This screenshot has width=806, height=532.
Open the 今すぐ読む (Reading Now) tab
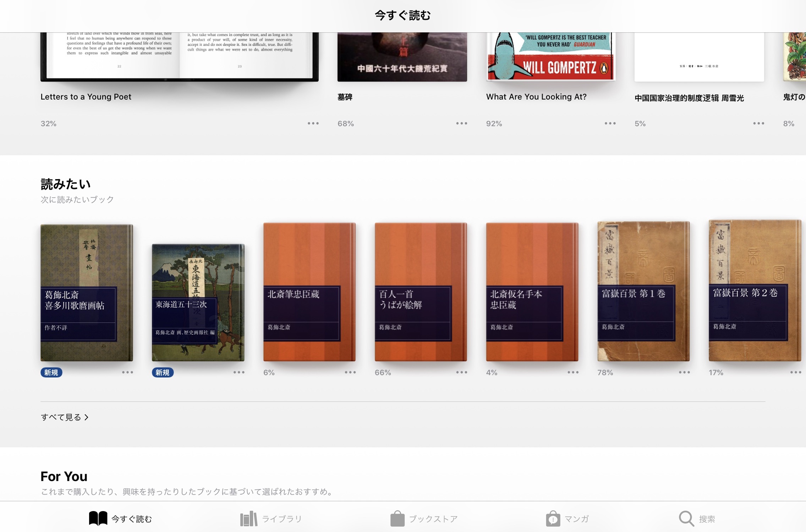point(120,519)
